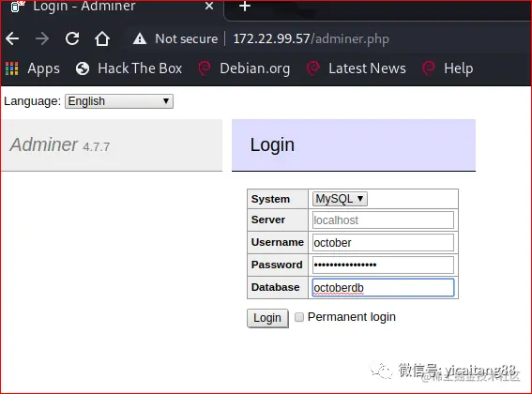Focus the Database field
Image resolution: width=532 pixels, height=394 pixels.
tap(383, 287)
